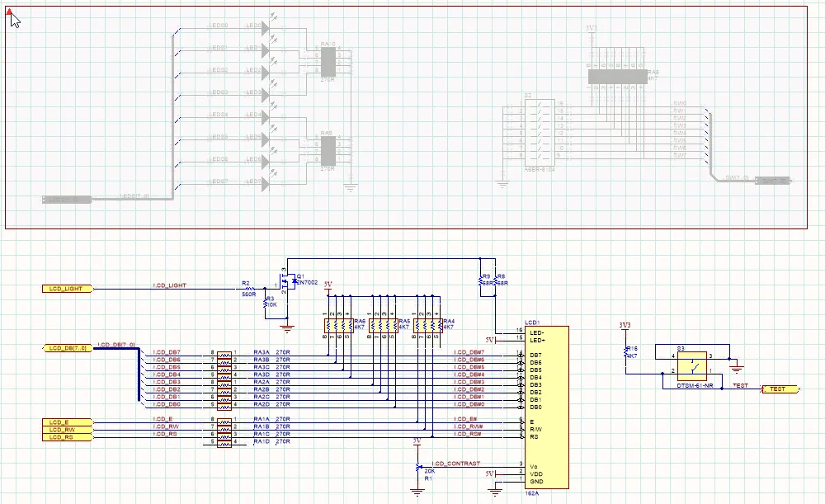Select the dimmed RA10 270R resistor array
The width and height of the screenshot is (825, 504).
(328, 62)
